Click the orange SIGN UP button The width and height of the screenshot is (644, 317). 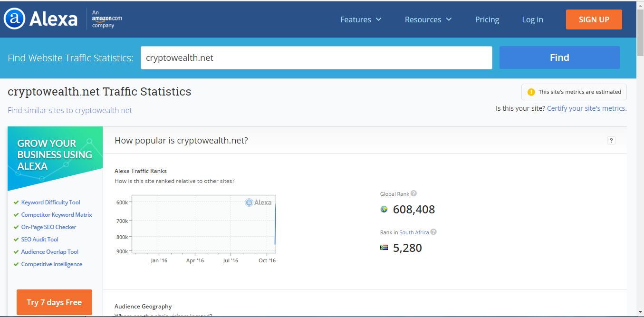click(x=594, y=19)
